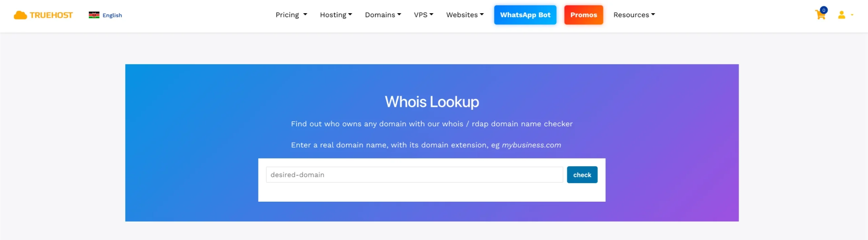868x240 pixels.
Task: Click the WhatsApp Bot button
Action: (x=525, y=15)
